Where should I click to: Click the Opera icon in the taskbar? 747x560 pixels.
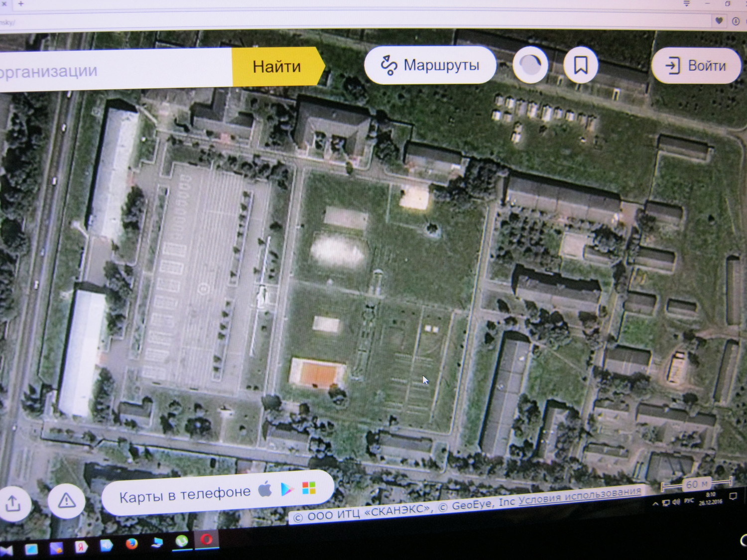coord(207,540)
